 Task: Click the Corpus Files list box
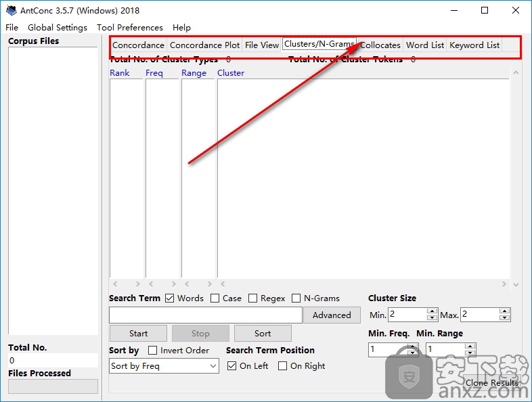pyautogui.click(x=53, y=191)
